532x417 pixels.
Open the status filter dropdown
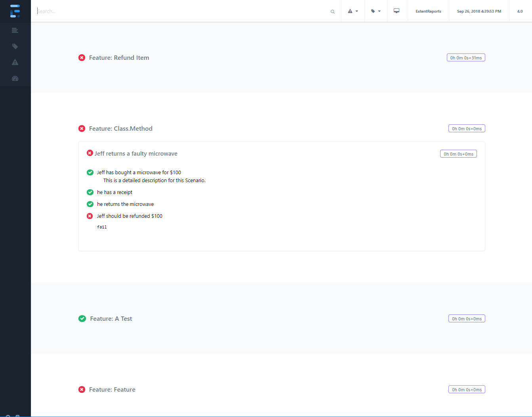[x=353, y=11]
